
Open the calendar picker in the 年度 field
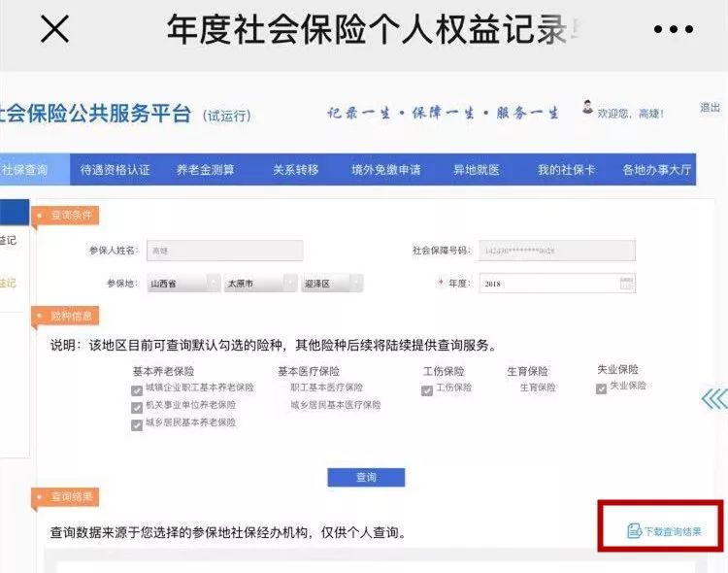point(626,284)
